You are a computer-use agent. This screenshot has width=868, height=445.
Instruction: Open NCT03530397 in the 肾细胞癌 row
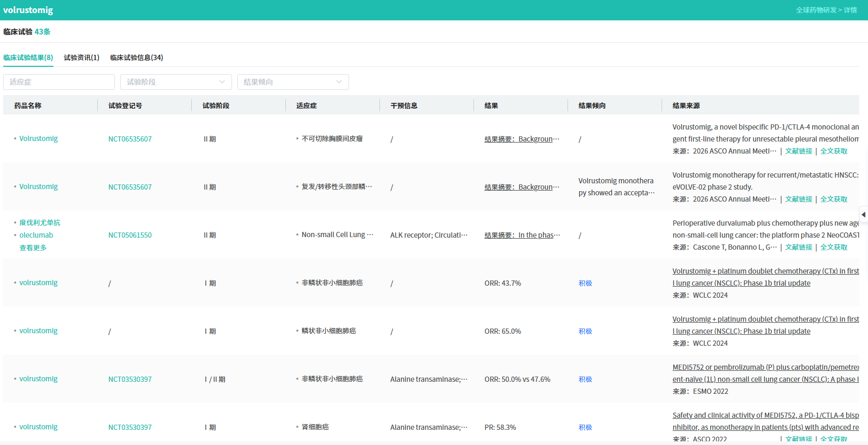(x=130, y=427)
